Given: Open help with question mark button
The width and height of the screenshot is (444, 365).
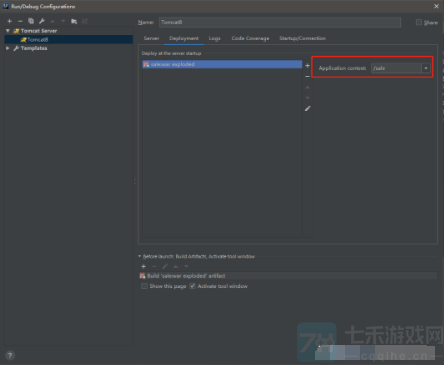Looking at the screenshot, I should [x=10, y=355].
